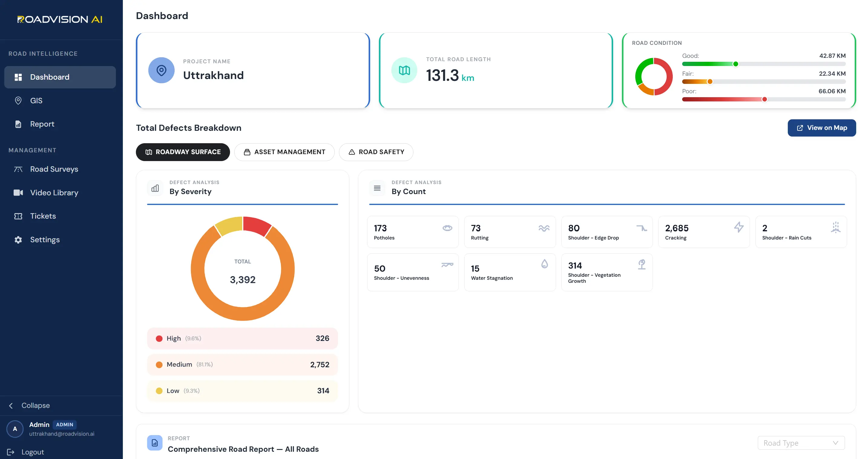Click the 314 Shoulder Vegetation Growth count
Screen dimensions: 868x459
pos(575,266)
